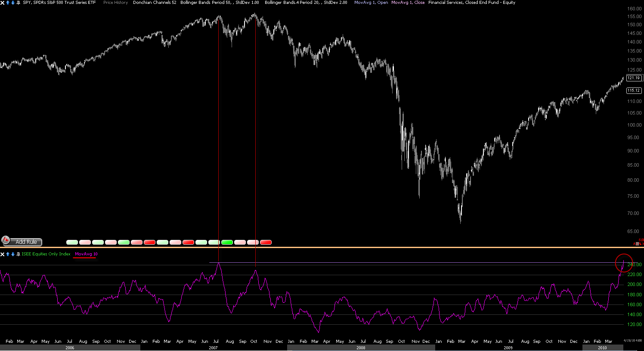Toggle the A auto-scale letter in price pane
Viewport: 644px width, 351px height.
[634, 244]
